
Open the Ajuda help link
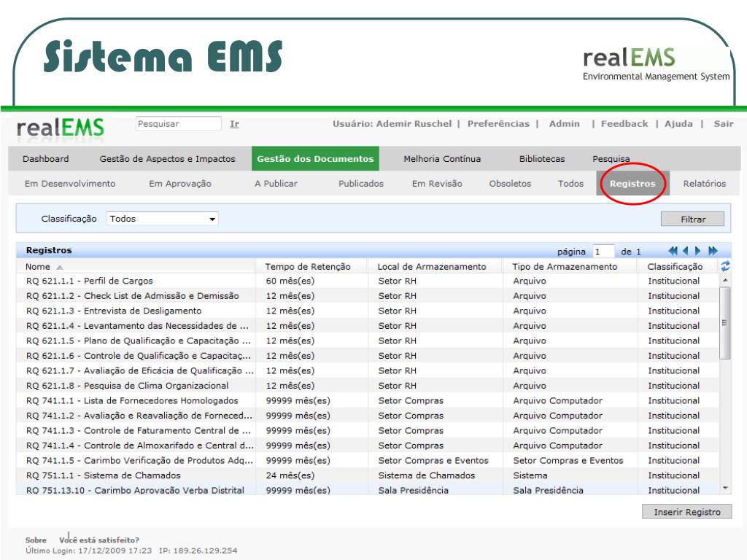tap(678, 124)
